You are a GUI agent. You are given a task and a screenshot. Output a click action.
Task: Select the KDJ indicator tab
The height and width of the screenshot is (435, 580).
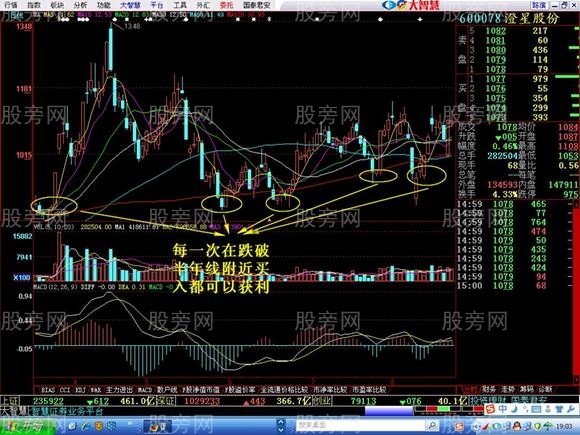[x=80, y=390]
